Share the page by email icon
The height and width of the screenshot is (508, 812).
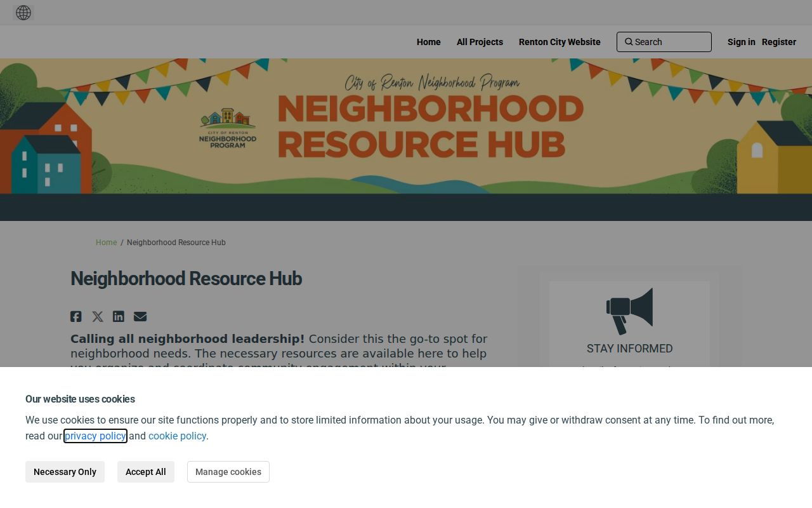click(x=140, y=316)
